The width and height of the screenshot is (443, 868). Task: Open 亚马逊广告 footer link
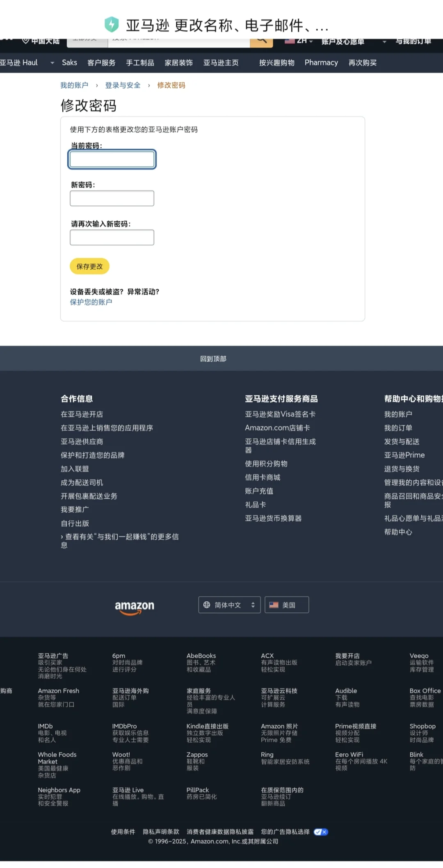[53, 656]
